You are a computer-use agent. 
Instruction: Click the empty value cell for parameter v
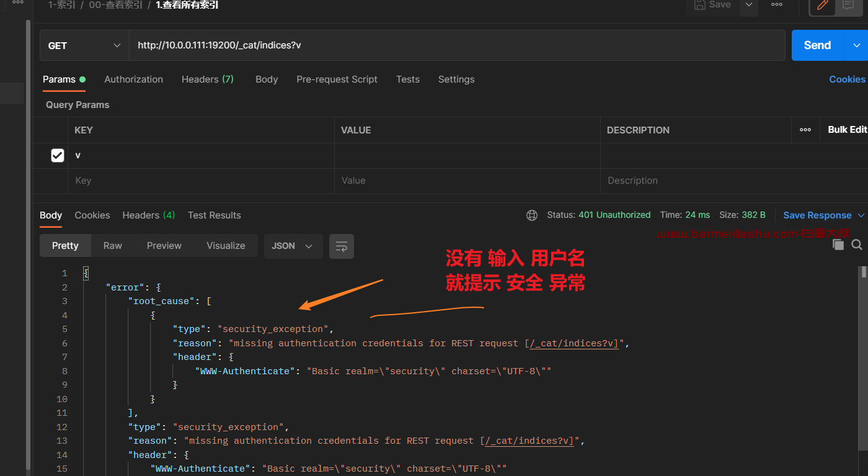(467, 156)
